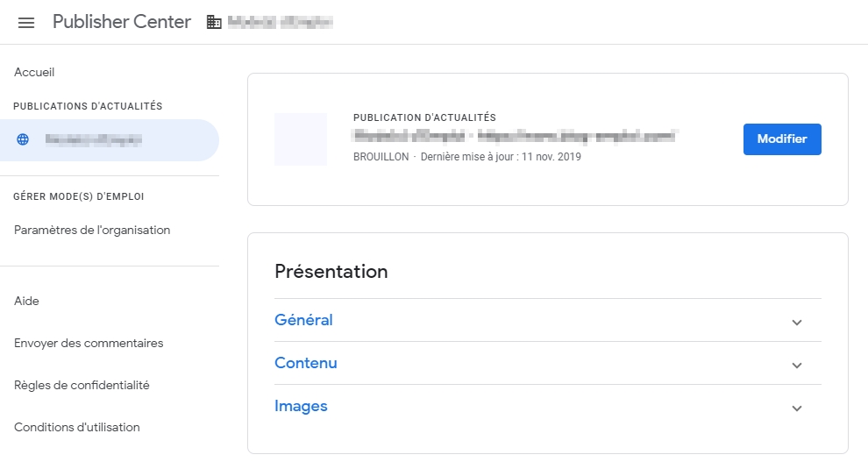Click the chevron beside Contenu
Image resolution: width=868 pixels, height=469 pixels.
click(797, 366)
